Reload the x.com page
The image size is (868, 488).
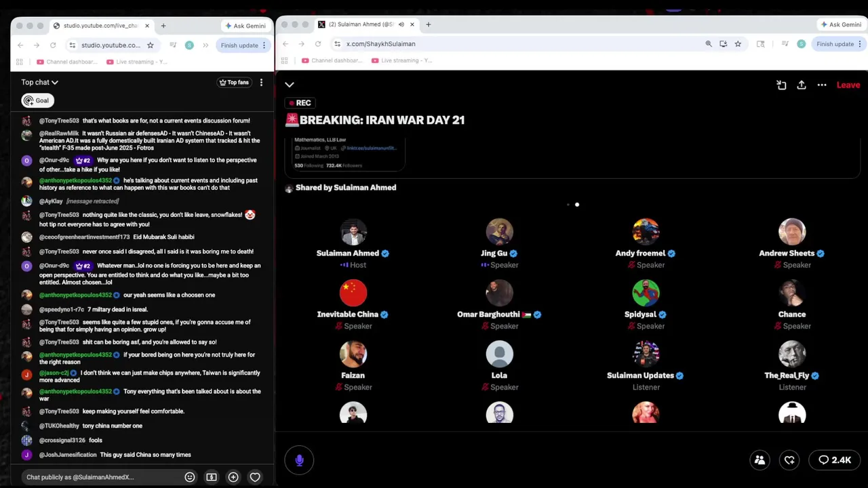coord(318,44)
